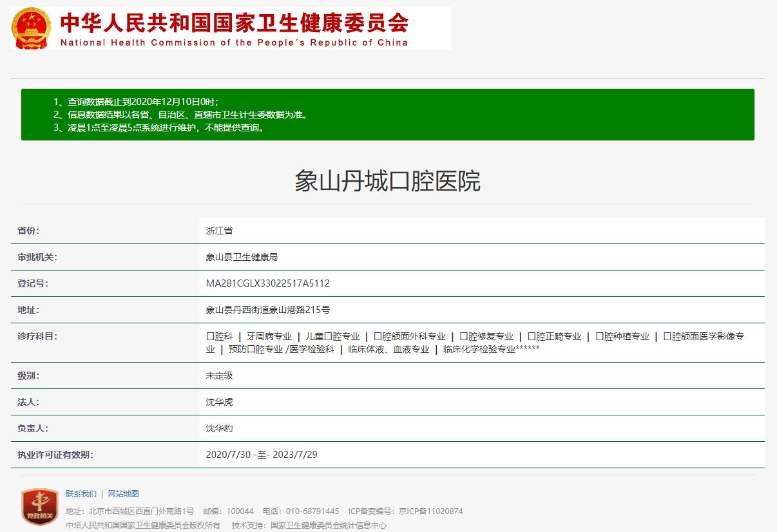The width and height of the screenshot is (777, 532).
Task: Select the legal representative 沈华虎
Action: coord(220,401)
